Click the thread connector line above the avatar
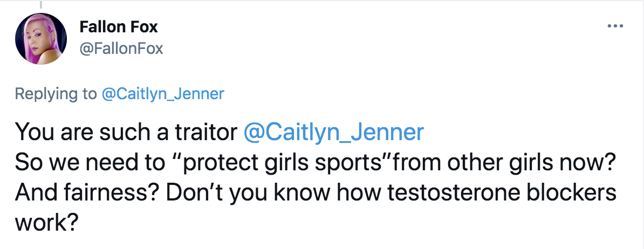This screenshot has width=644, height=249. (x=40, y=4)
